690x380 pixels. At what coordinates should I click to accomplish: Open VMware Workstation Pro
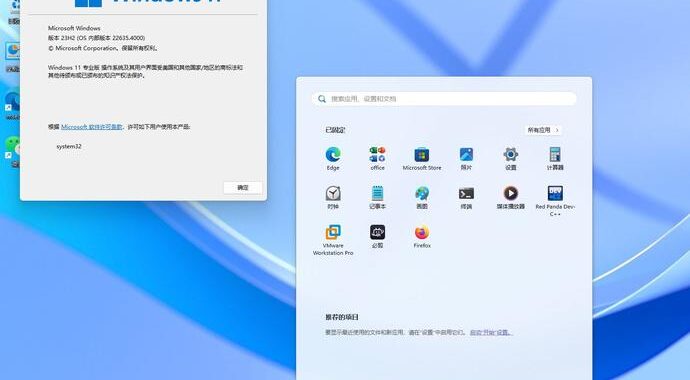(x=333, y=240)
